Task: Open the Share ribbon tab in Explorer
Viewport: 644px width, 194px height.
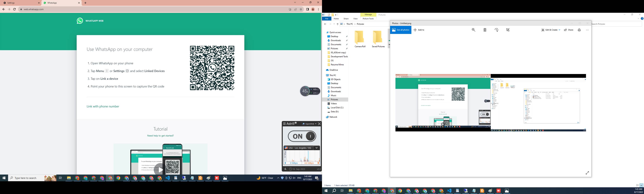Action: (346, 19)
